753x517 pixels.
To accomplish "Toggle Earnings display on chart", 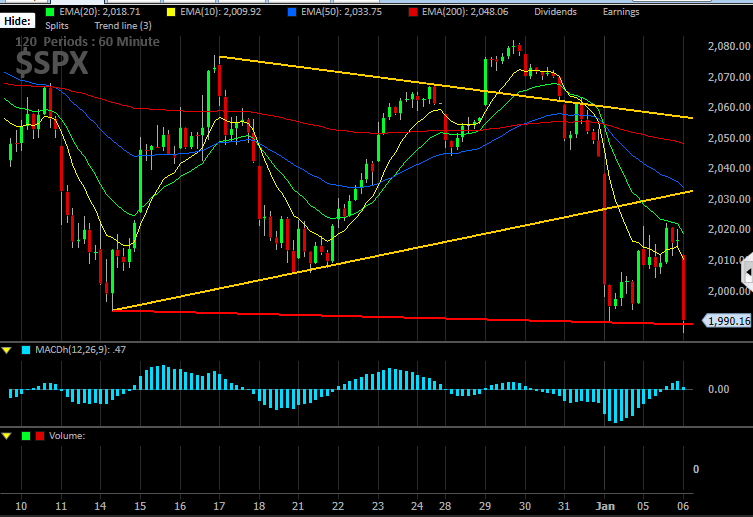I will [621, 12].
